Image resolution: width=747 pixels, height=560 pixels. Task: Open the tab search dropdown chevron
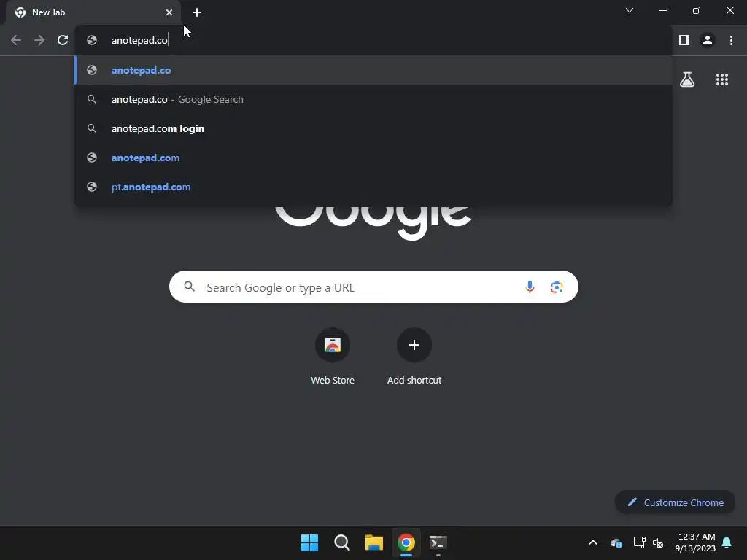[x=630, y=10]
